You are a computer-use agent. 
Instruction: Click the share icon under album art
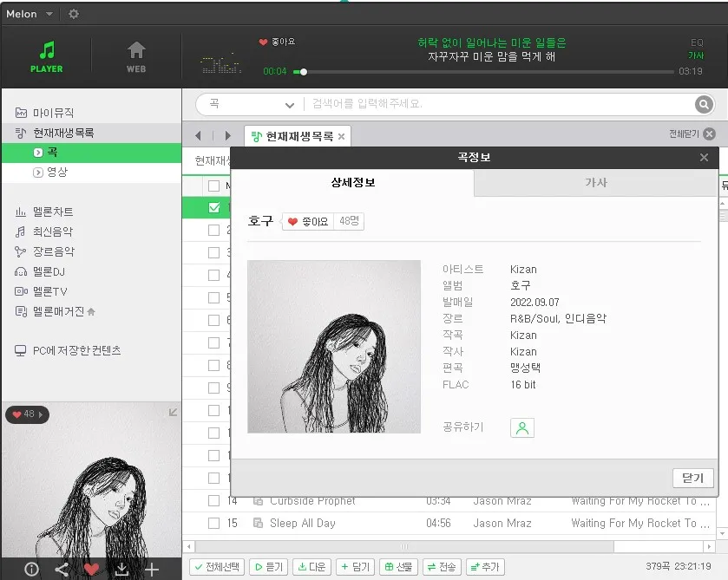[x=62, y=569]
